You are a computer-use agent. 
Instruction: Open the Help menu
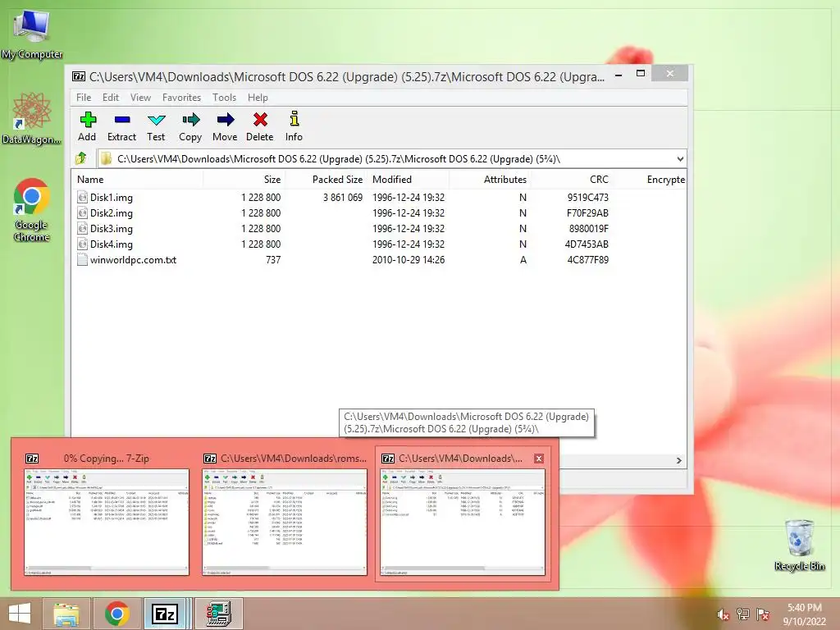(258, 98)
